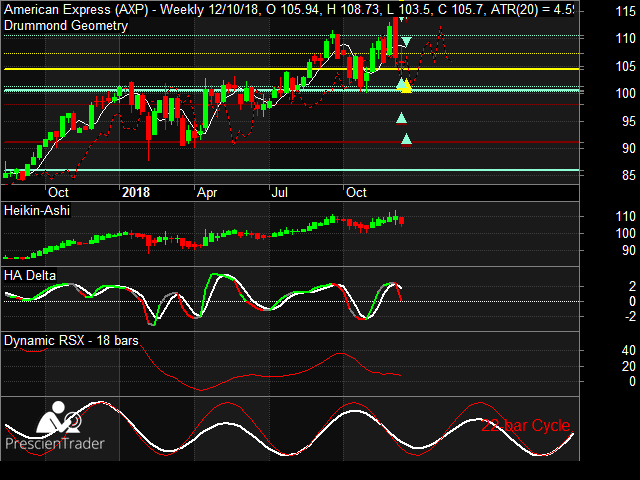The height and width of the screenshot is (480, 640).
Task: Click the 'Heikin-Ashi' panel label
Action: coord(37,211)
